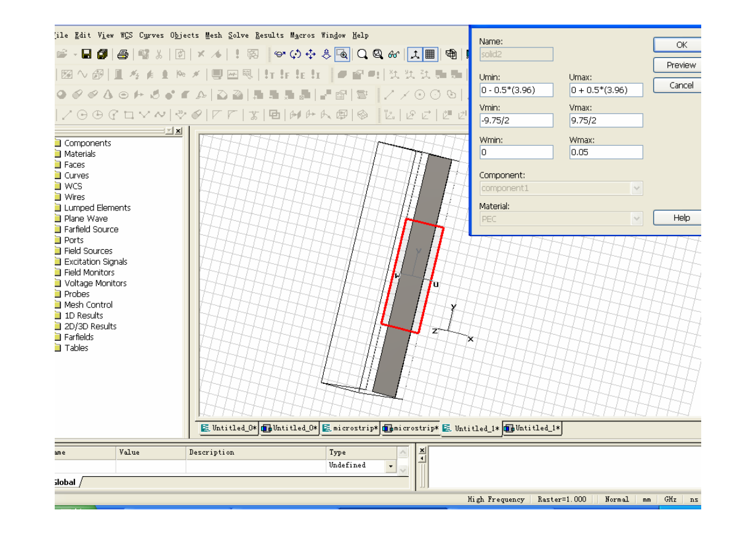Click the frequency solver !F icon
Screen dimensions: 756x534
tap(284, 74)
